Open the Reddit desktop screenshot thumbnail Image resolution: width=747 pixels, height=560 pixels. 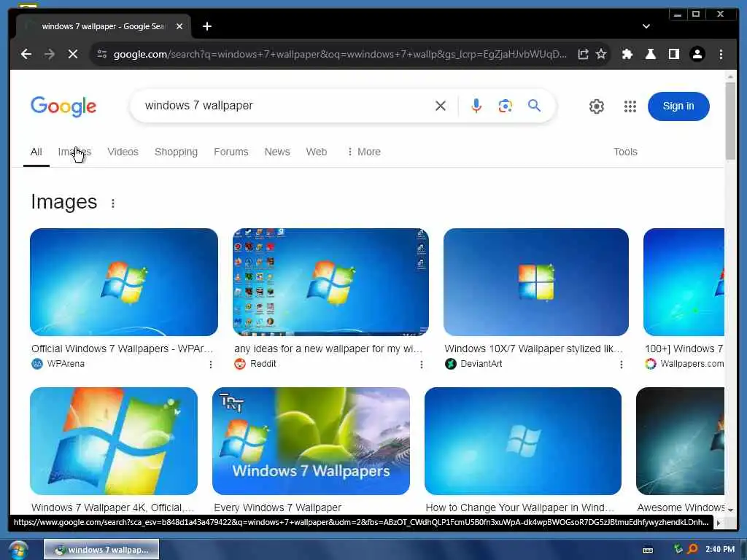pos(330,282)
